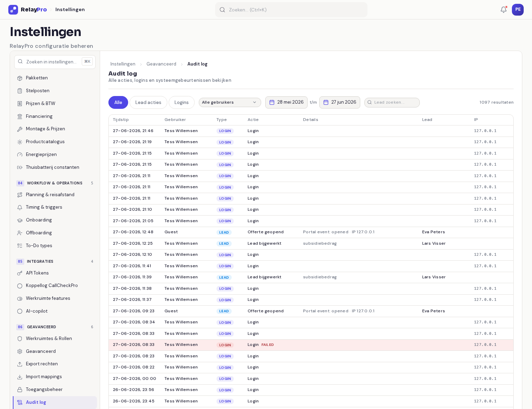This screenshot has height=409, width=532.
Task: Click the Energieprijzen gauge icon
Action: 20,155
